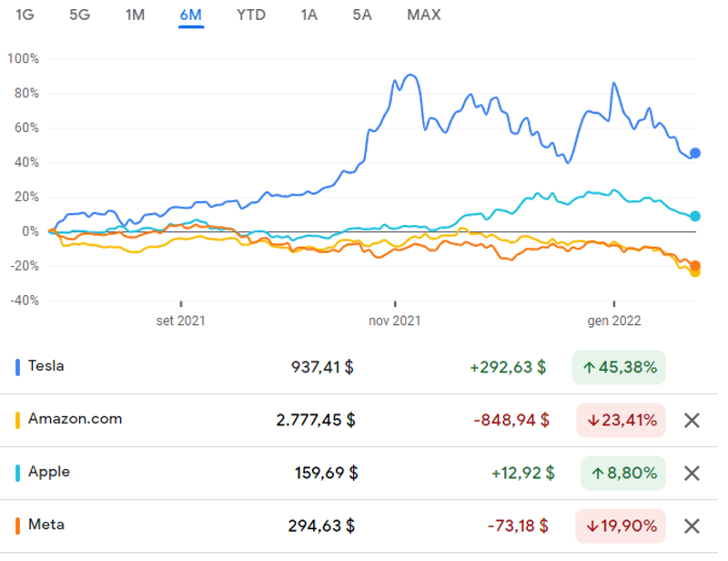Click Apple change +12,92 $
This screenshot has height=561, width=728.
pyautogui.click(x=522, y=474)
